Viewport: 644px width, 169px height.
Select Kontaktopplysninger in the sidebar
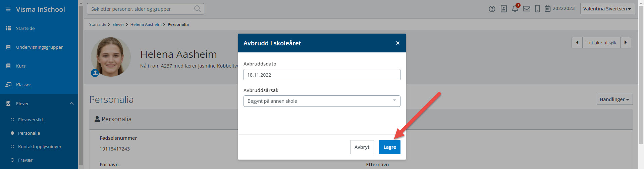point(40,146)
